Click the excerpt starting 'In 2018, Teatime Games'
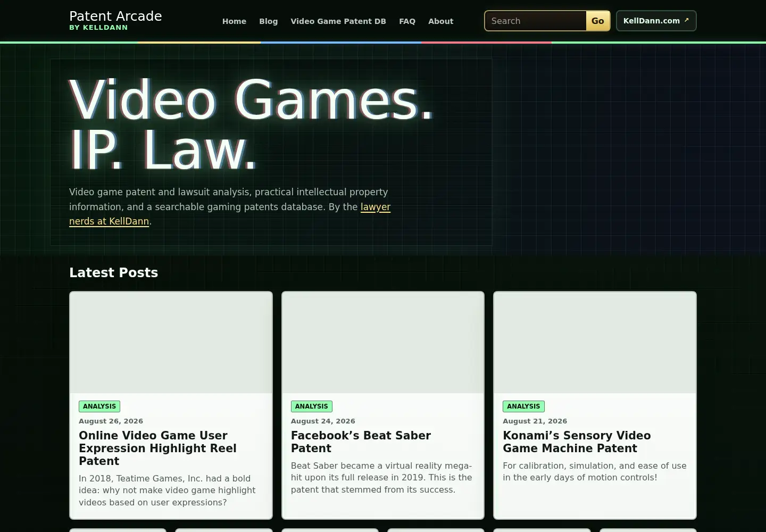Screen dimensions: 766x532 pos(167,491)
